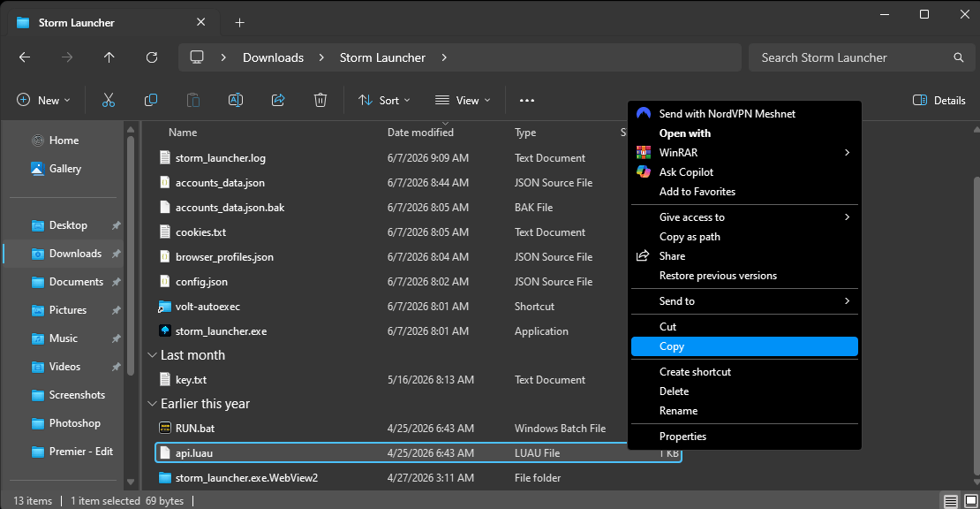Collapse the Last month group
980x509 pixels.
(152, 355)
